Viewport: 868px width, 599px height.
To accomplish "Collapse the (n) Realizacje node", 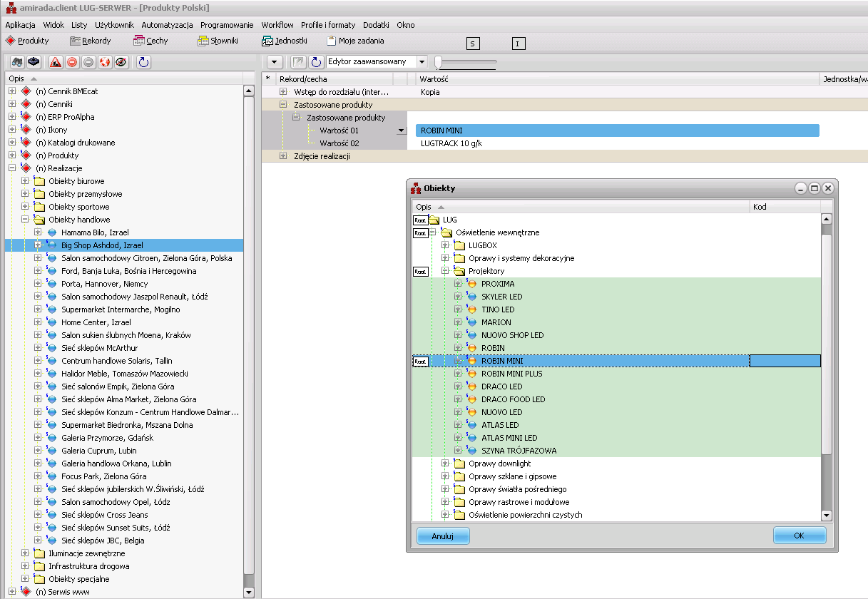I will click(12, 168).
